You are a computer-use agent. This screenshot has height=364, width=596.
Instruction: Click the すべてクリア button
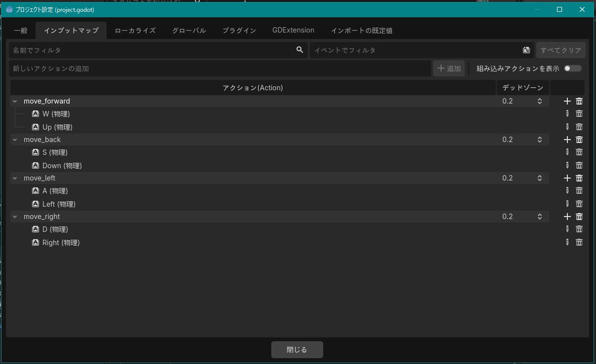(561, 50)
